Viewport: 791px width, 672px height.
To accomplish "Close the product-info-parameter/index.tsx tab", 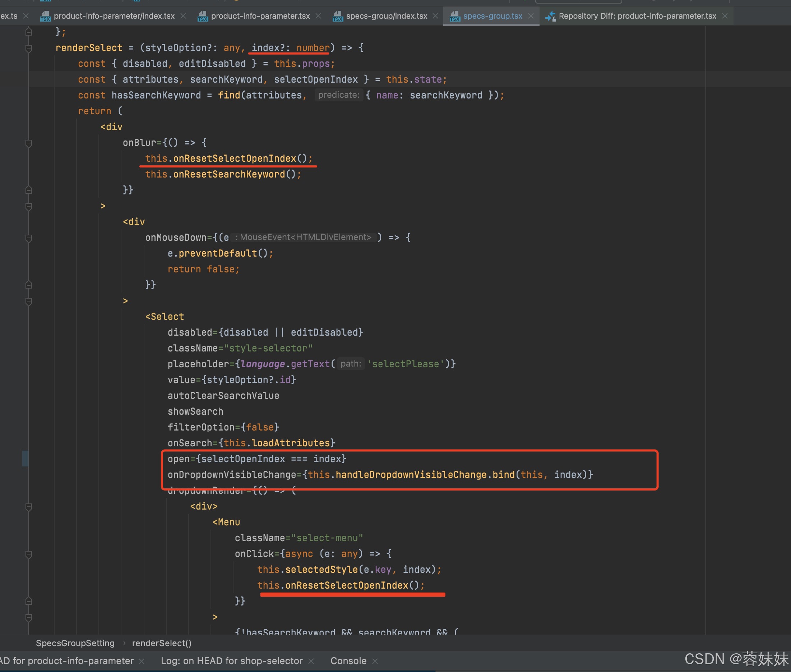I will 183,16.
